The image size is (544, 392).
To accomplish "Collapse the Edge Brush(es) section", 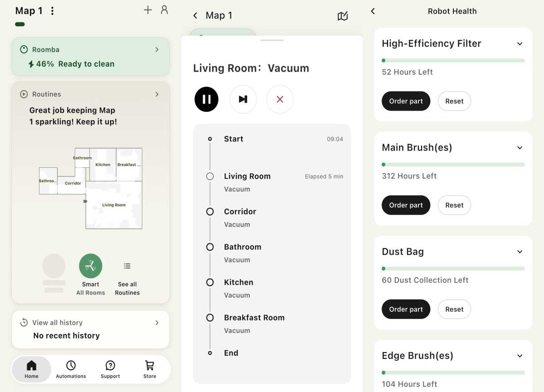I will (520, 356).
